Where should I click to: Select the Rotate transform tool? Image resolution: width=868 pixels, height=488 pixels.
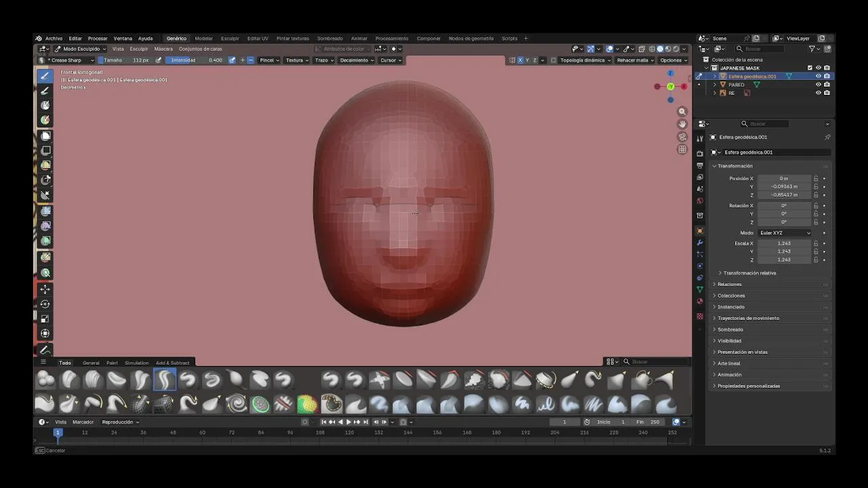click(x=45, y=304)
